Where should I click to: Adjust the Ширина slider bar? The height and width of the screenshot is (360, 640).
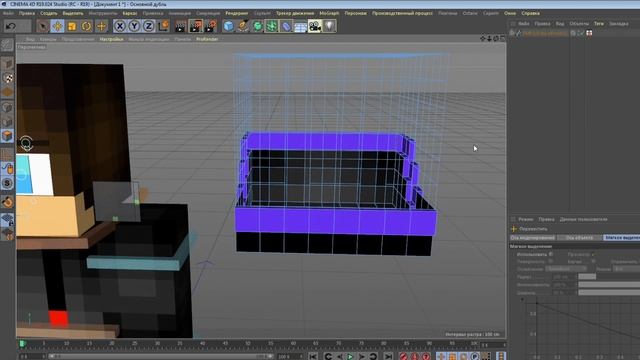click(x=609, y=292)
